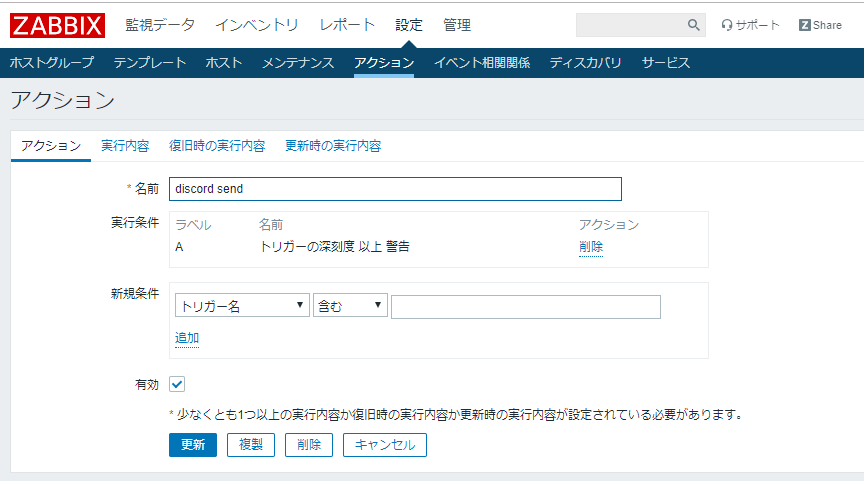Expand the 含む operator dropdown
The width and height of the screenshot is (864, 481).
(x=350, y=307)
